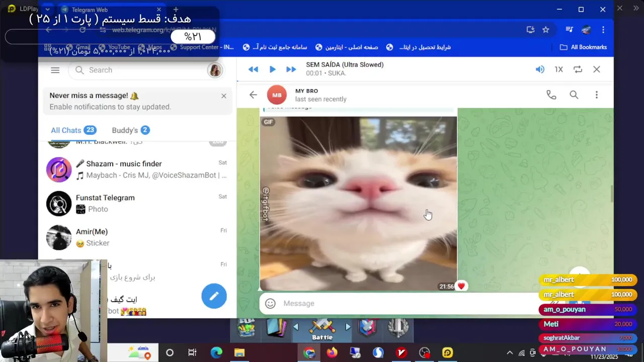
Task: Select the All Chats tab
Action: pyautogui.click(x=73, y=130)
